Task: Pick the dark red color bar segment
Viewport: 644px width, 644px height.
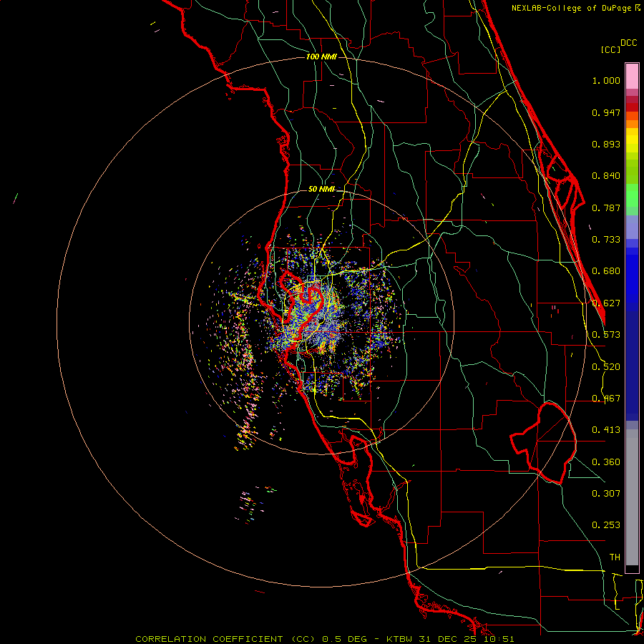Action: click(x=632, y=107)
